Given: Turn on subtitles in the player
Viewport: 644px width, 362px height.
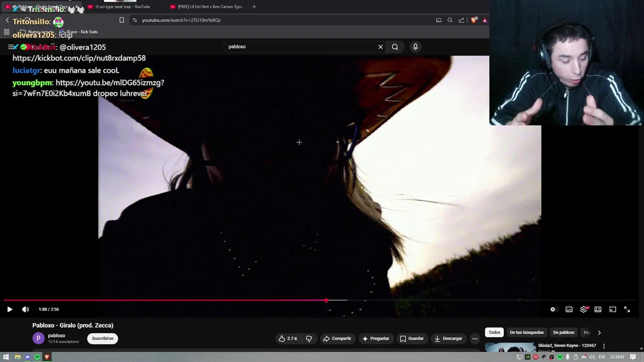Looking at the screenshot, I should click(569, 309).
